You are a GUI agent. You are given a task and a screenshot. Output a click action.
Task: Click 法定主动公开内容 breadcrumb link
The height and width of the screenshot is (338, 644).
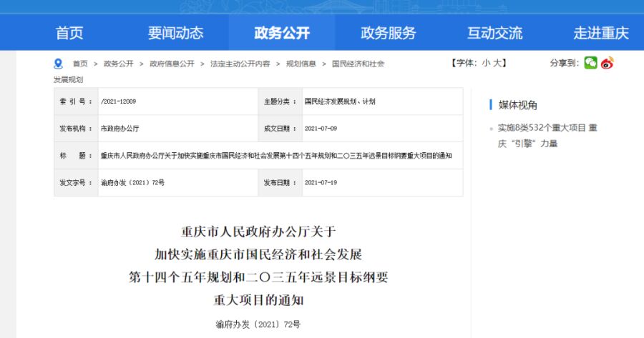coord(240,64)
